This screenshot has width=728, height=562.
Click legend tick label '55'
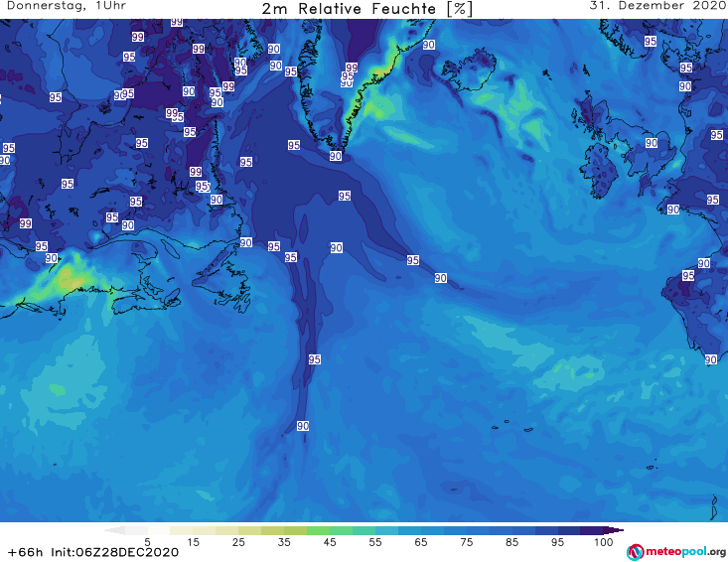[375, 542]
